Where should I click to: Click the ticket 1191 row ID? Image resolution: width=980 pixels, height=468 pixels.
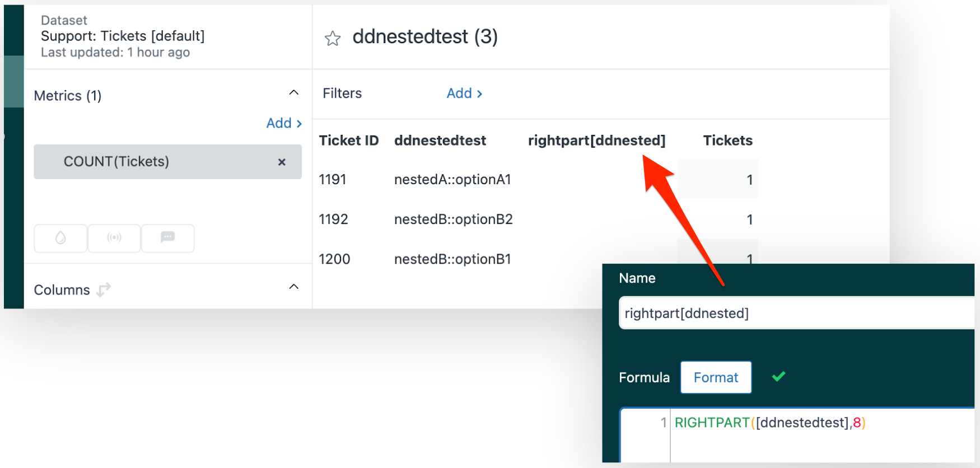tap(333, 180)
